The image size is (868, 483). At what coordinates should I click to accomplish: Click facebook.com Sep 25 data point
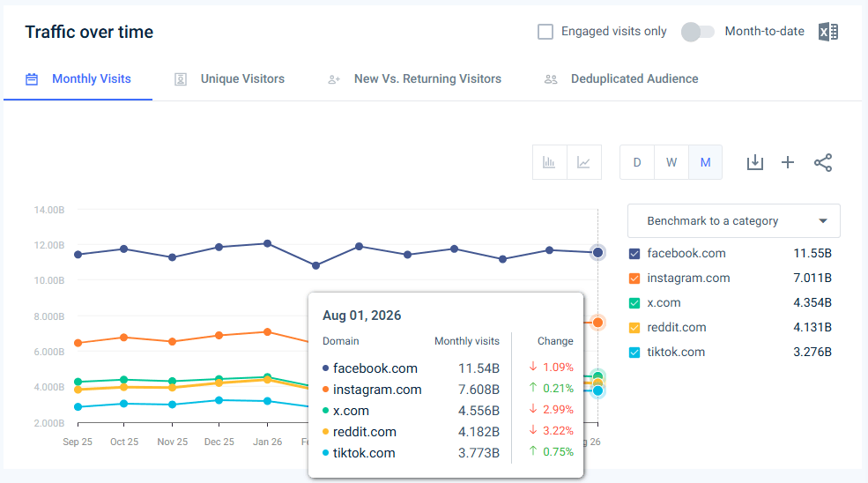[x=78, y=255]
